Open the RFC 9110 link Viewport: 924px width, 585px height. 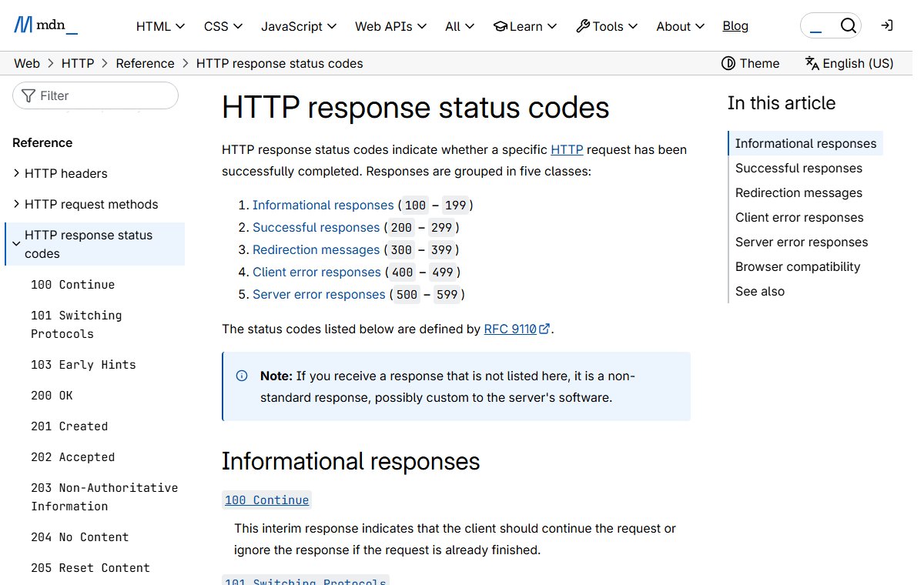(510, 329)
